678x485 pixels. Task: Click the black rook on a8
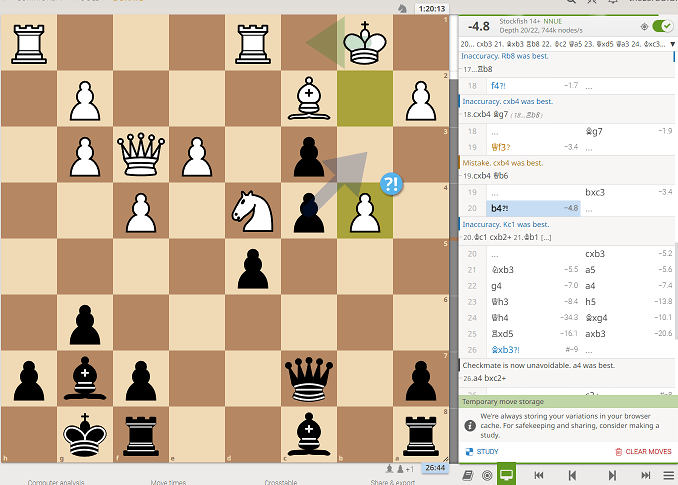(421, 434)
